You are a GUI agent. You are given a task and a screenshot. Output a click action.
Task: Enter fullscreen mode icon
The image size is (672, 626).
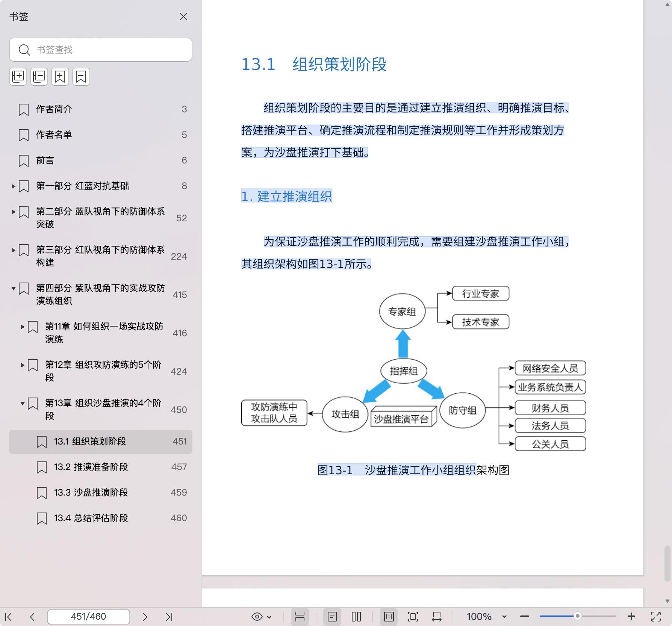click(x=656, y=617)
